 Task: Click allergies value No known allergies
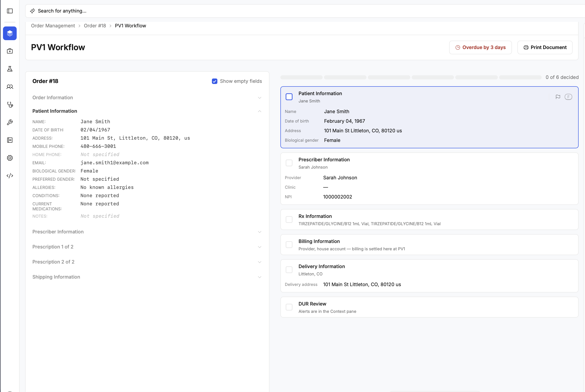[107, 188]
